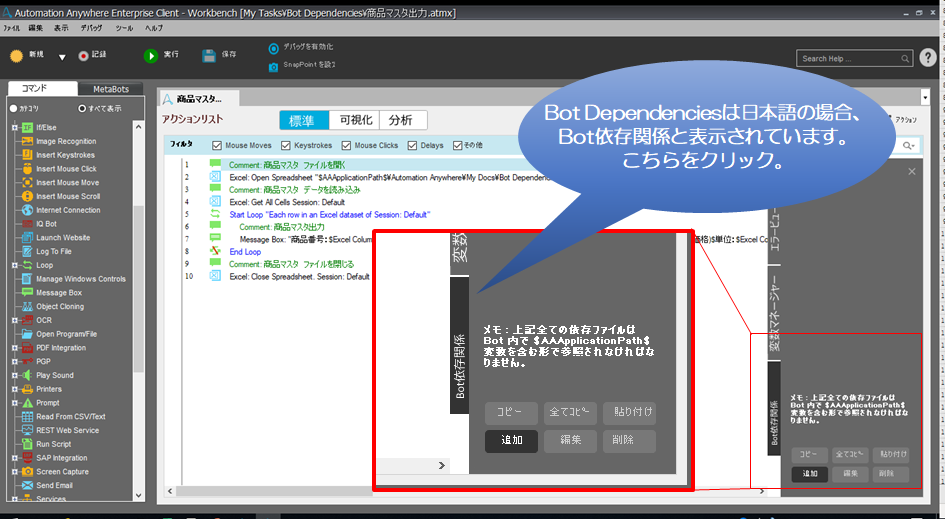Enable debugging with デバッグを有効化 toggle
Viewport: 945px width, 519px height.
point(274,48)
